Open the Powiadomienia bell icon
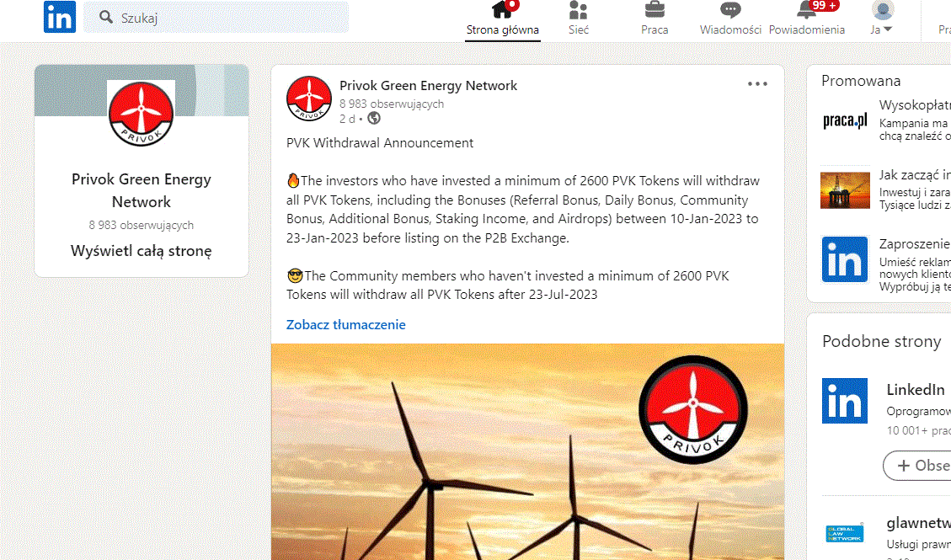This screenshot has width=951, height=560. (806, 11)
